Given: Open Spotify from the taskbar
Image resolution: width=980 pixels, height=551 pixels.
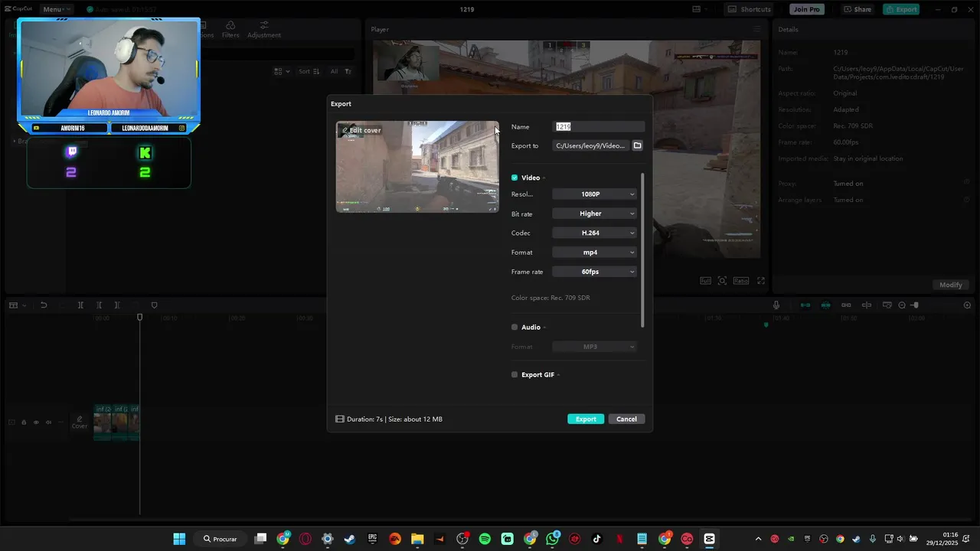Looking at the screenshot, I should 485,539.
